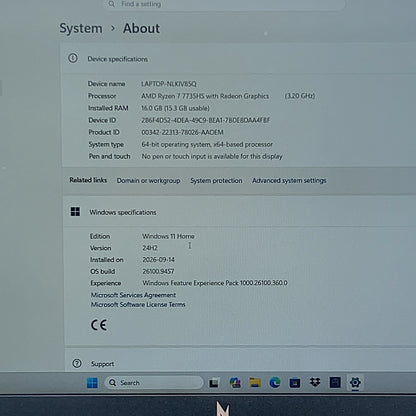Open Microsoft Services Agreement link
The width and height of the screenshot is (416, 416).
click(x=133, y=295)
